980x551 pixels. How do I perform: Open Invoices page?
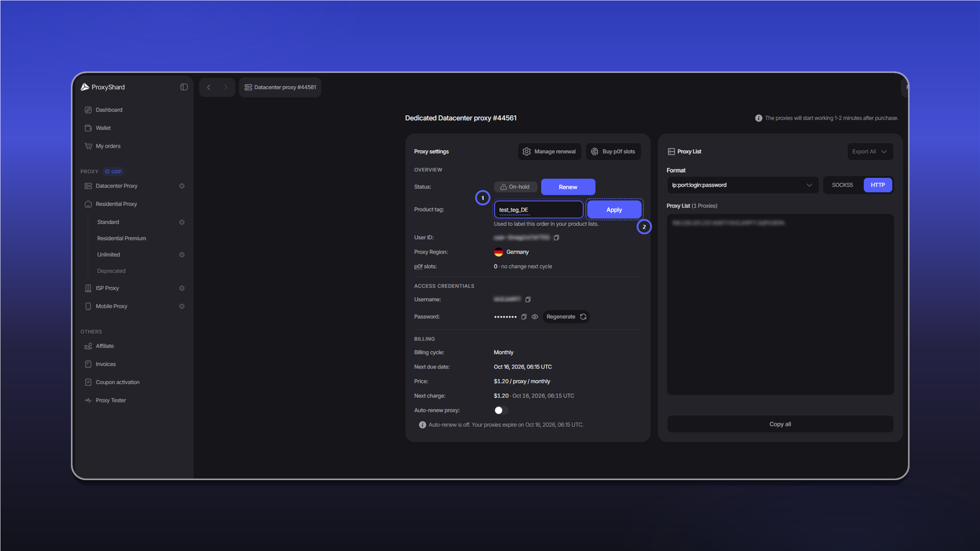coord(106,364)
